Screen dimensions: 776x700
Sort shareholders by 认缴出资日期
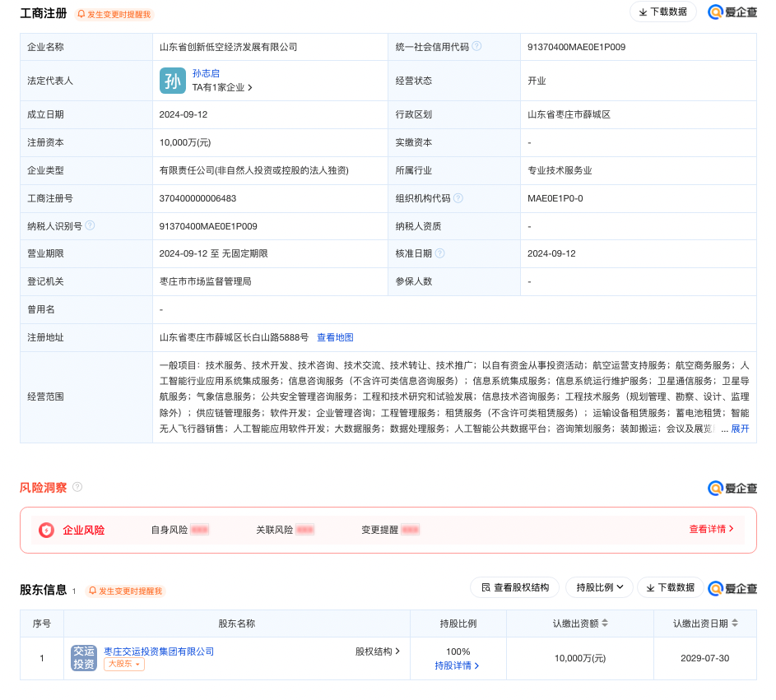coord(734,624)
